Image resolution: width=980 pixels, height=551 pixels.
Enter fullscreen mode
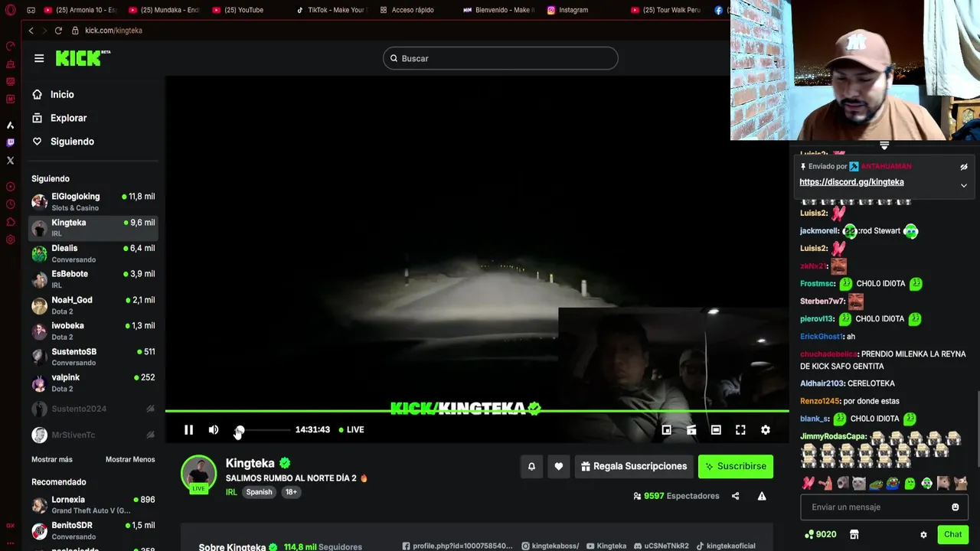740,430
